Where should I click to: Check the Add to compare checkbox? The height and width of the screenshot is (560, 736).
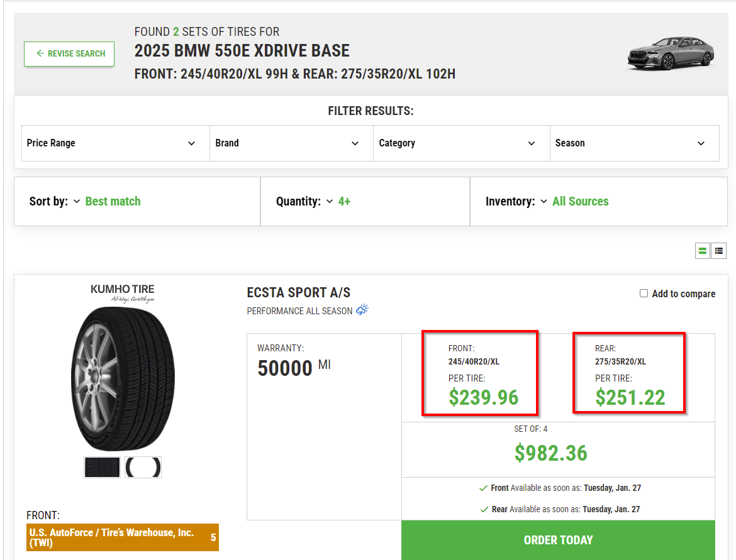tap(644, 294)
